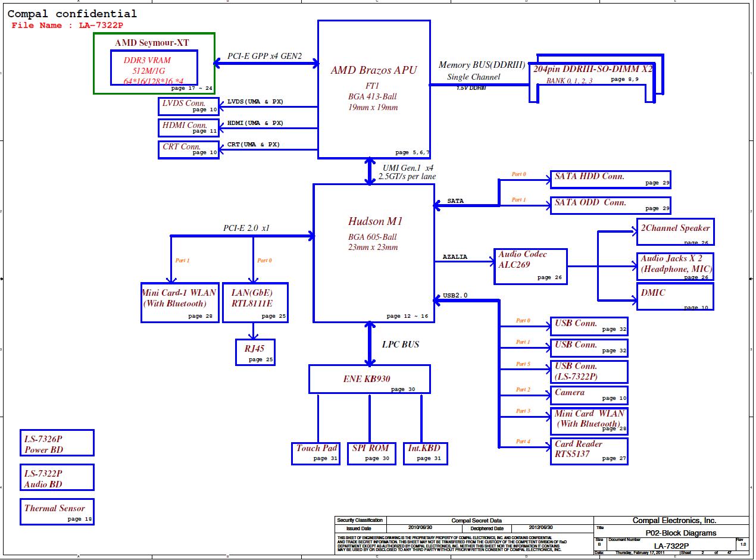Click the document number LA-7322P in title block
The width and height of the screenshot is (756, 560).
click(x=671, y=546)
